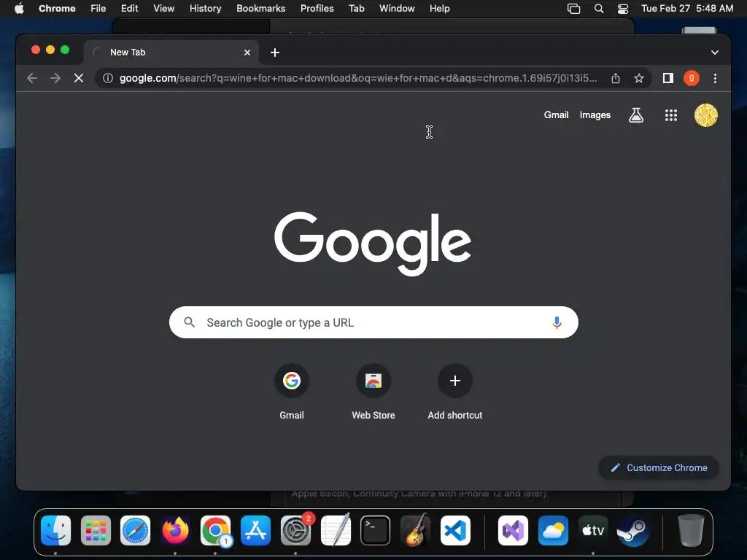Open TextEdit from the Dock
The height and width of the screenshot is (560, 747).
click(336, 530)
